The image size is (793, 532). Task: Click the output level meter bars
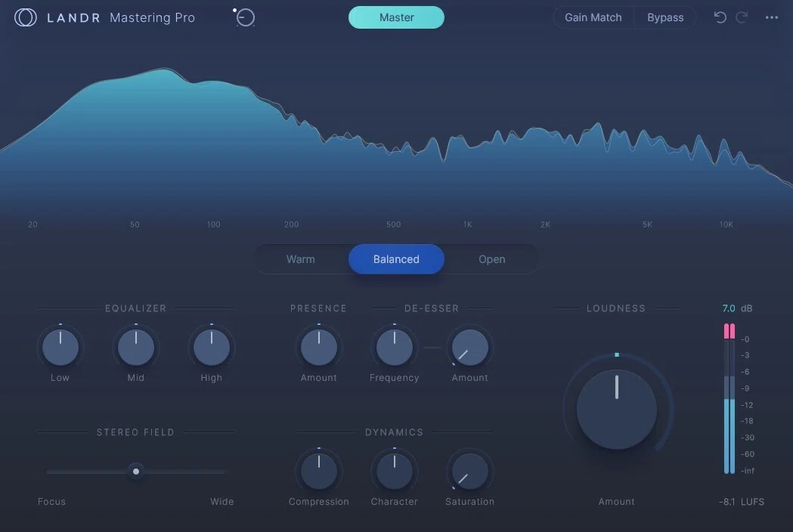[729, 398]
